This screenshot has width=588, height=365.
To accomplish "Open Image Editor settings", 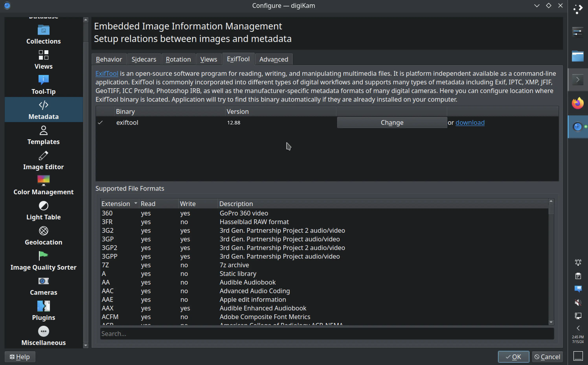I will pos(43,160).
